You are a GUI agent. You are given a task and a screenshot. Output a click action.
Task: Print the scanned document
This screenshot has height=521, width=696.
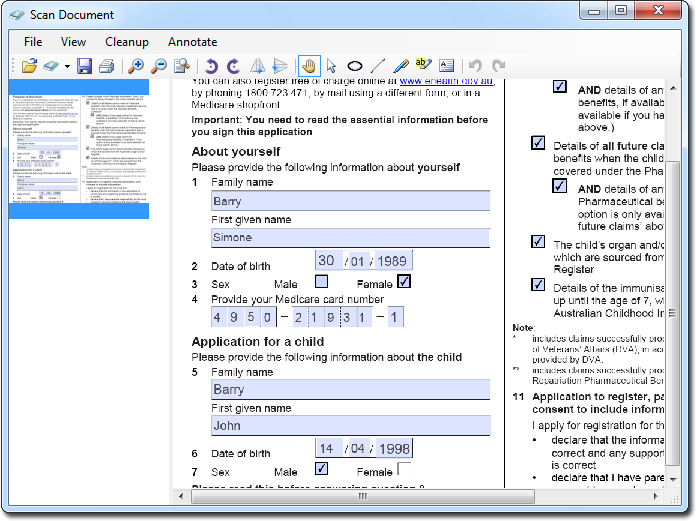click(x=106, y=67)
